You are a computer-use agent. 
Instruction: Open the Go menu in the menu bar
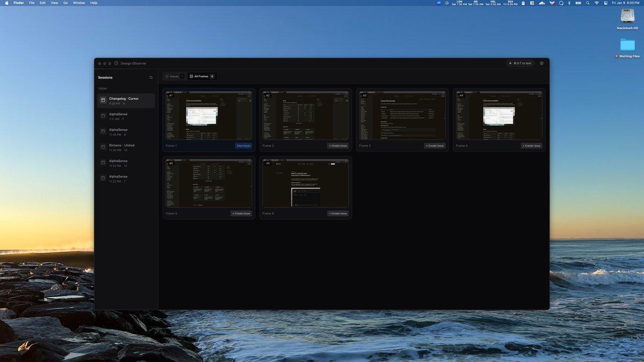pyautogui.click(x=65, y=3)
